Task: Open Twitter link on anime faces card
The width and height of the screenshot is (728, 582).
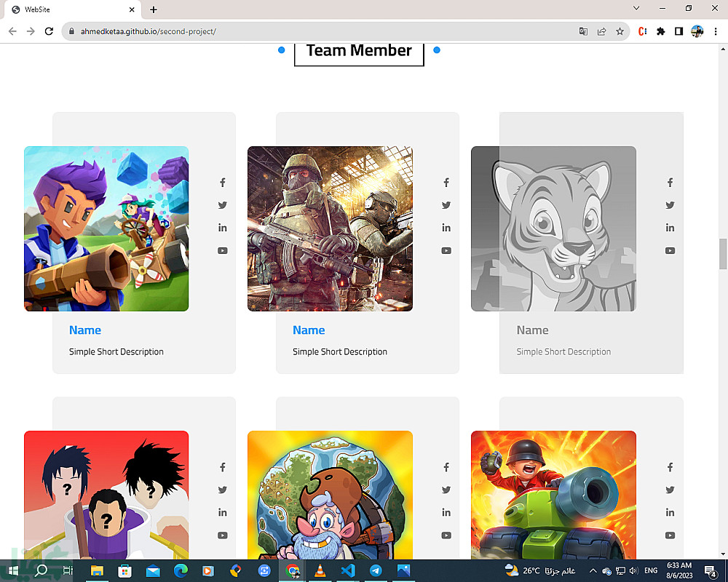Action: click(x=222, y=490)
